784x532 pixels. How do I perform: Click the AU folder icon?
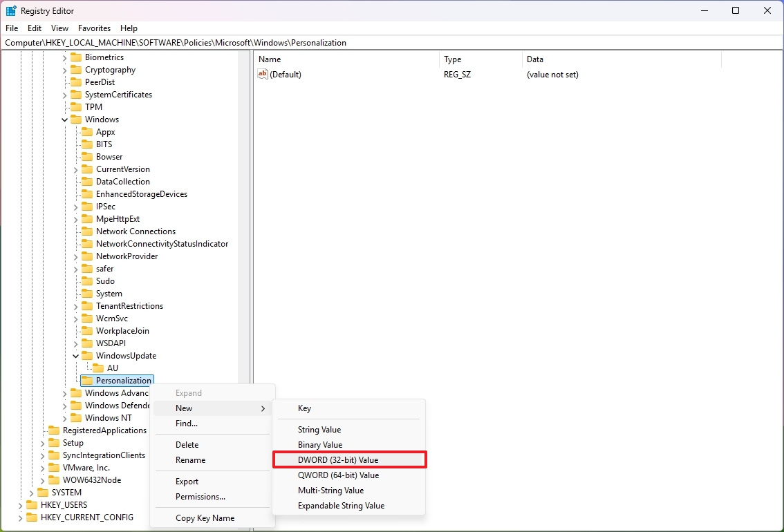[x=97, y=368]
